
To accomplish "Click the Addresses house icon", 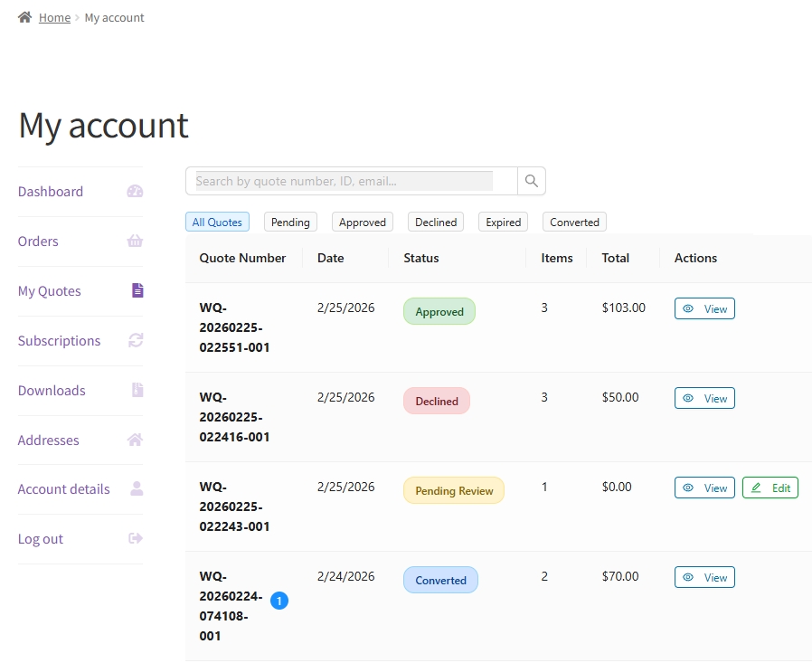I will point(135,440).
